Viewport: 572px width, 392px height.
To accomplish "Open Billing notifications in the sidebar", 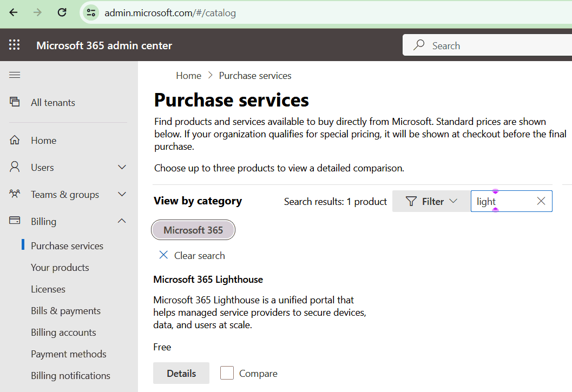I will pyautogui.click(x=70, y=376).
